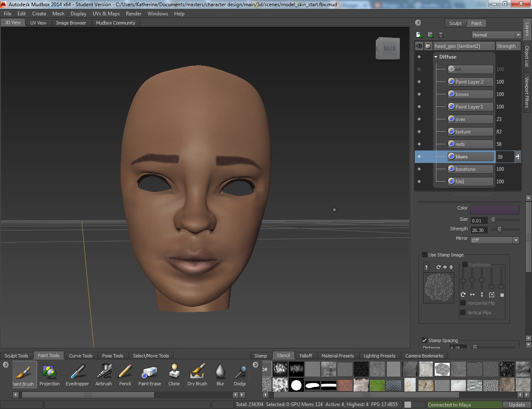The width and height of the screenshot is (532, 409).
Task: Delete layer with trash icon
Action: [441, 35]
